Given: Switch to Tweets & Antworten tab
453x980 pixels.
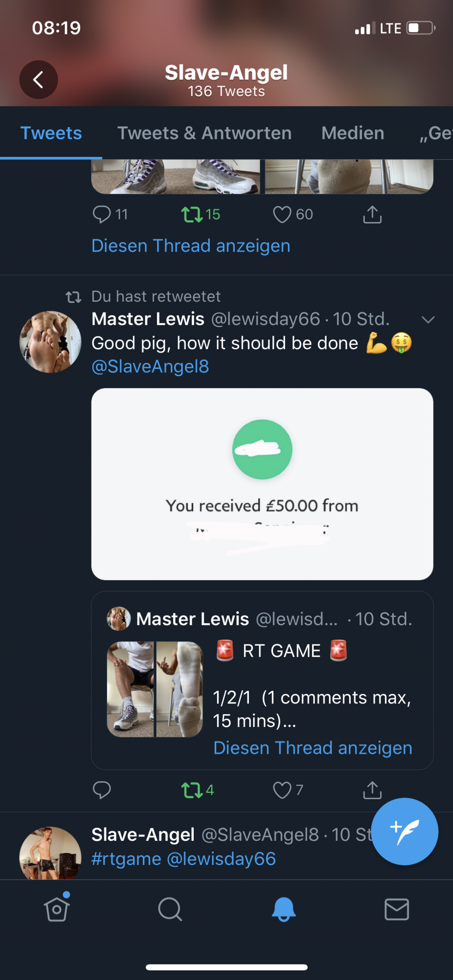Looking at the screenshot, I should [205, 133].
